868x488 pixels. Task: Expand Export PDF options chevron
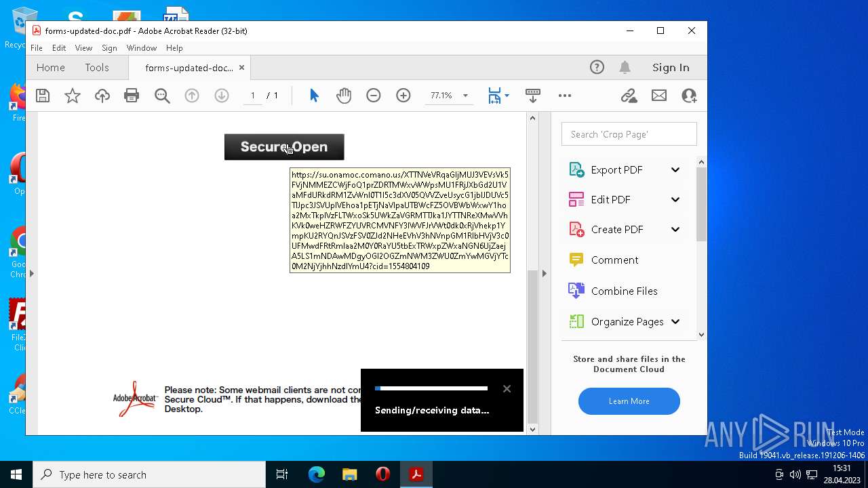(x=675, y=170)
